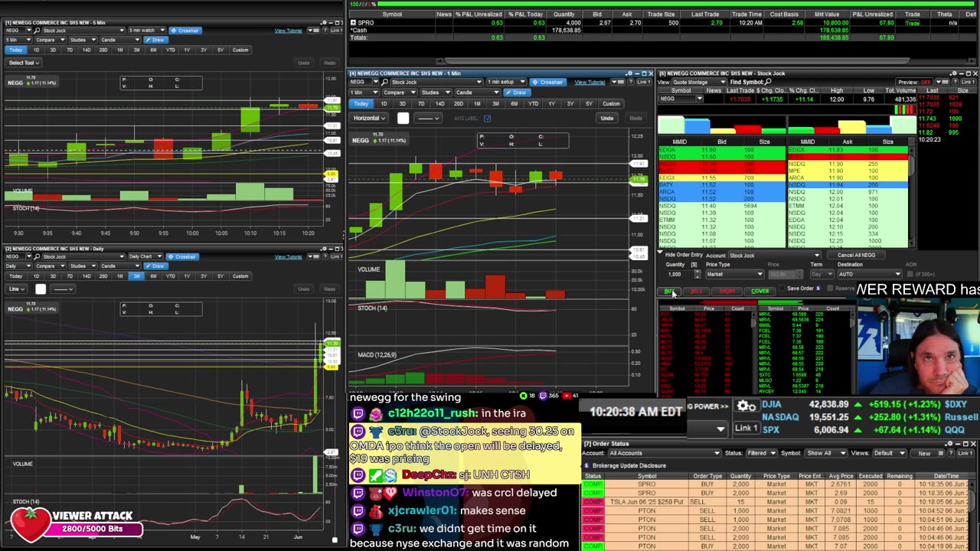Tick the Save Order checkbox
Screen dimensions: 980x551
(781, 289)
